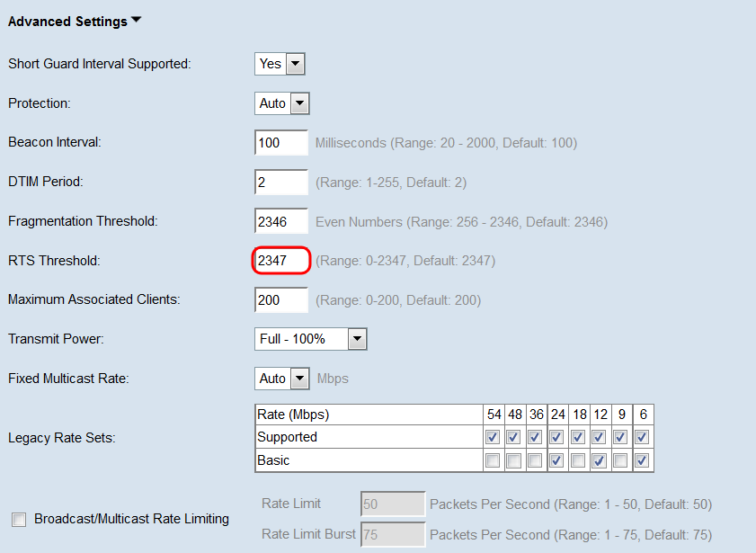Uncheck Basic rate for 24 Mbps
The height and width of the screenshot is (553, 756).
pyautogui.click(x=557, y=461)
